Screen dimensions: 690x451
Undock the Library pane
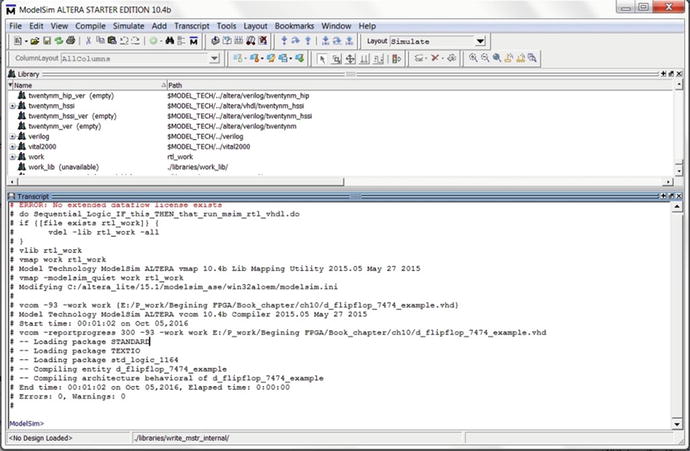(x=671, y=74)
